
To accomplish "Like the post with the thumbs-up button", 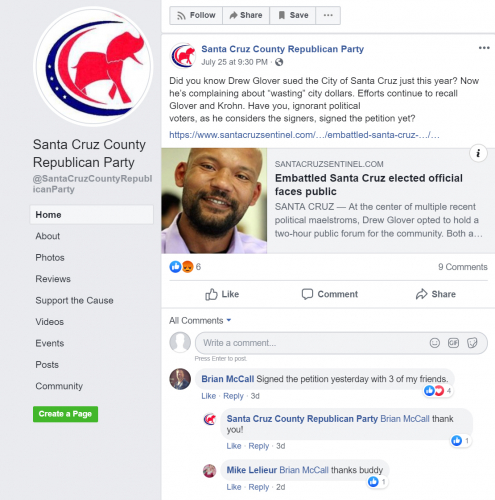I will pyautogui.click(x=222, y=294).
